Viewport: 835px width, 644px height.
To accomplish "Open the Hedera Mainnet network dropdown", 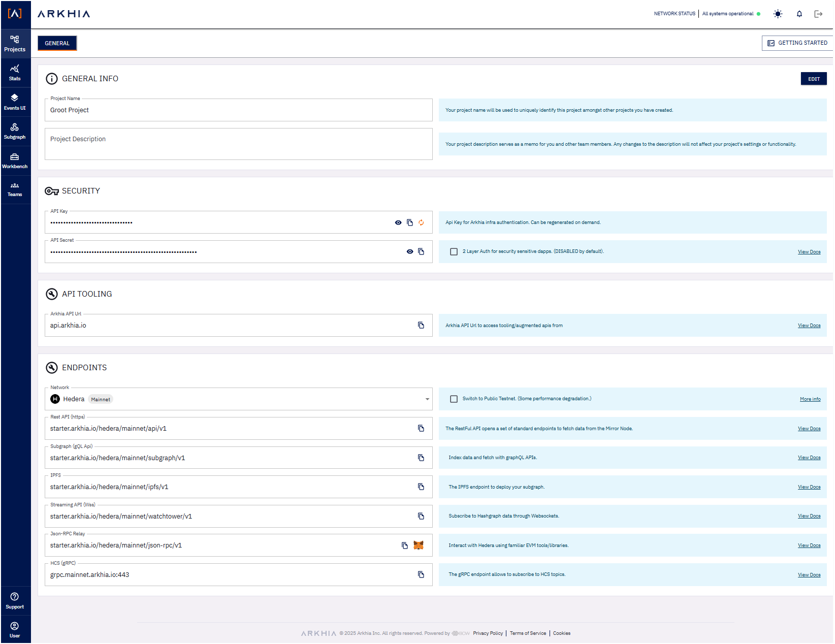I will coord(239,399).
